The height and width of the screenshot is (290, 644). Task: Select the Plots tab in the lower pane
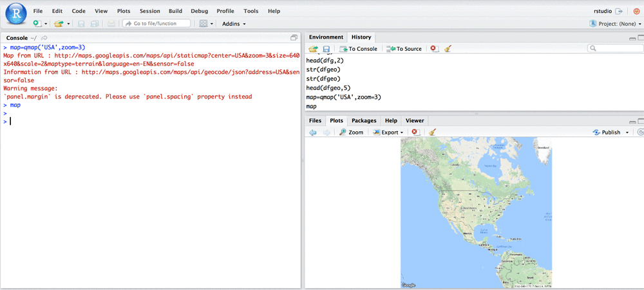[x=336, y=121]
